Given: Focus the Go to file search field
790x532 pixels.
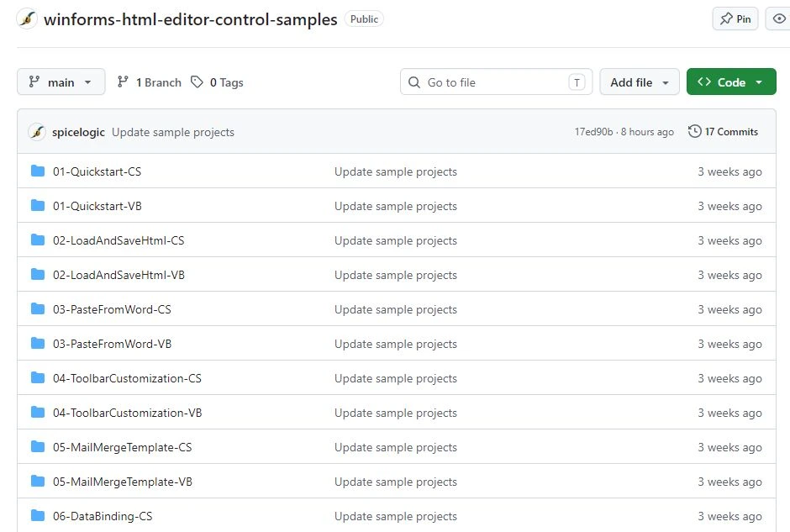Looking at the screenshot, I should (496, 82).
